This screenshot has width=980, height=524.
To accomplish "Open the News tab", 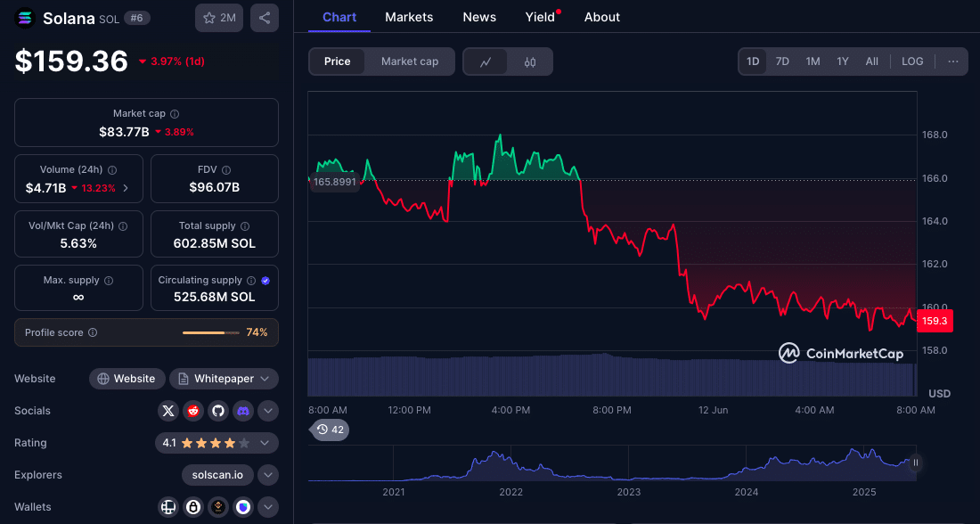I will pyautogui.click(x=479, y=18).
